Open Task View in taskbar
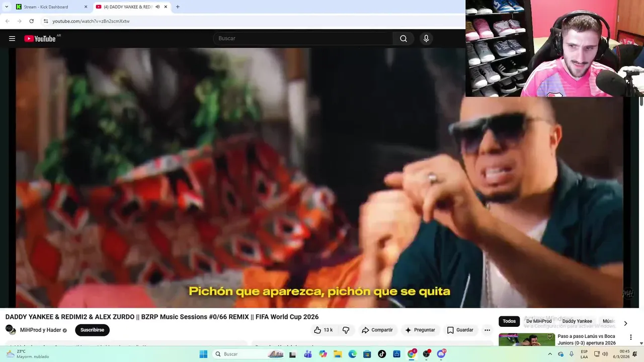 [x=292, y=354]
